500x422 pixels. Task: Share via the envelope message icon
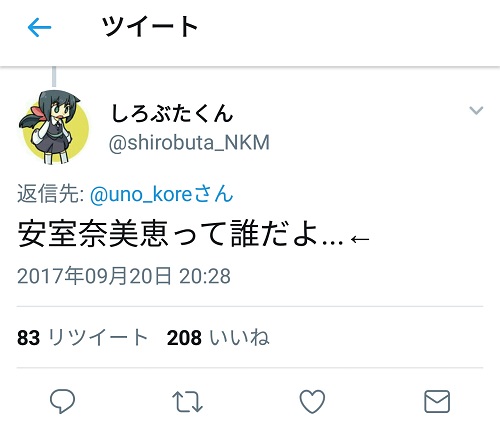click(437, 401)
